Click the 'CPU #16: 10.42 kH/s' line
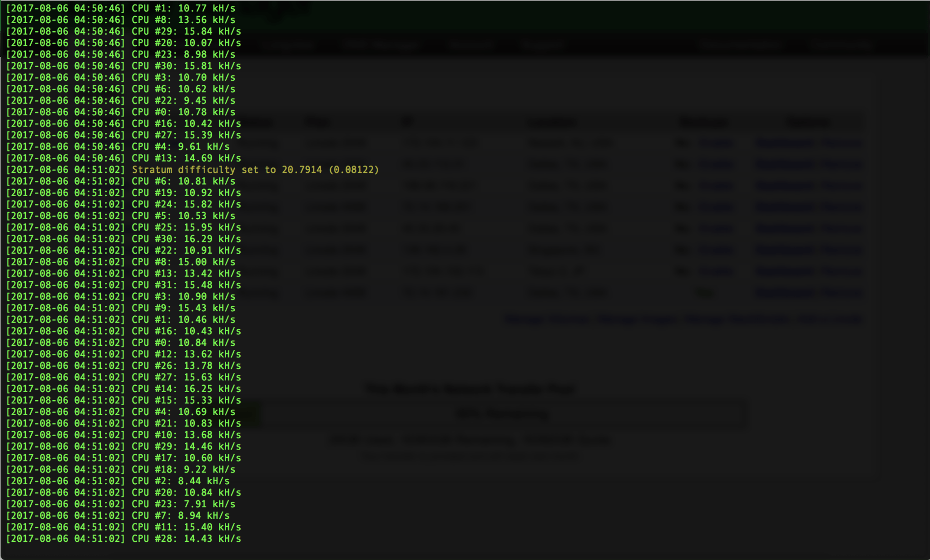The height and width of the screenshot is (560, 930). click(x=123, y=123)
